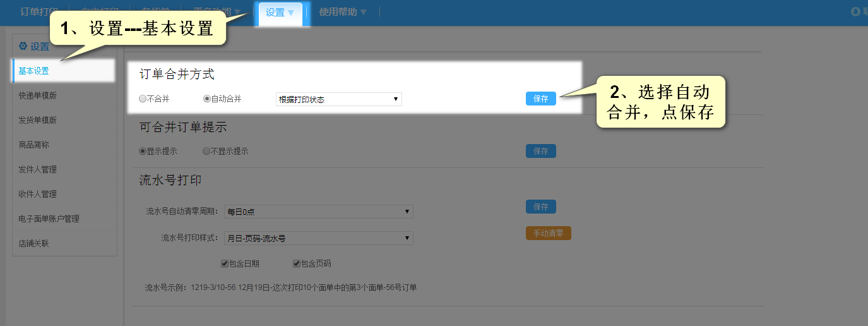The height and width of the screenshot is (326, 868).
Task: Click the round icon at top-right corner
Action: [855, 11]
